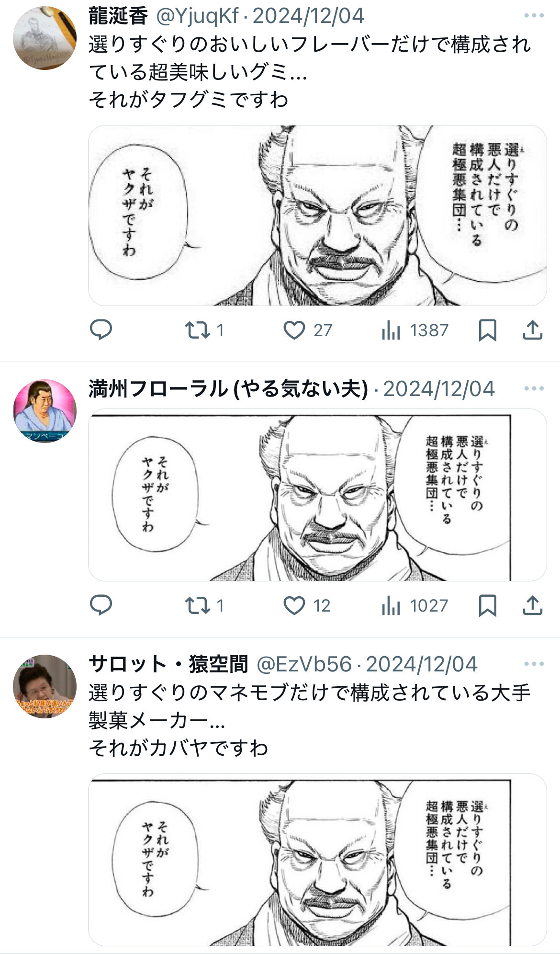
Task: View analytics showing 1387 views
Action: tap(414, 330)
